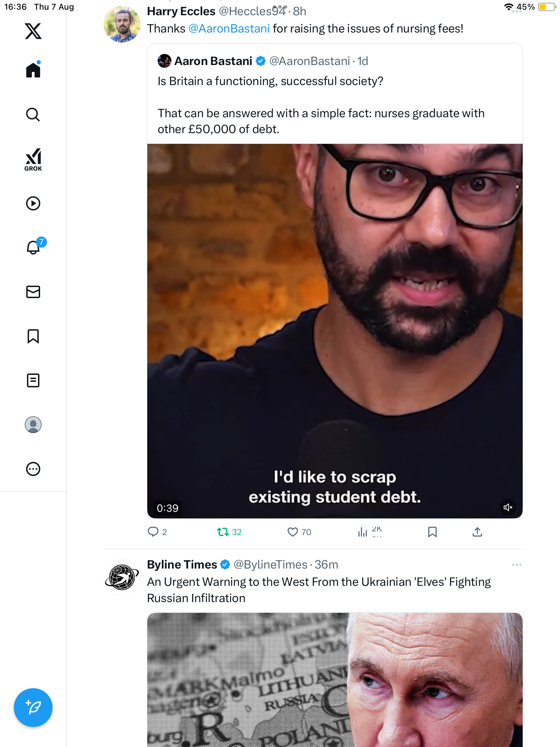Open Lists from the sidebar
Screen dimensions: 560x747
coord(33,380)
